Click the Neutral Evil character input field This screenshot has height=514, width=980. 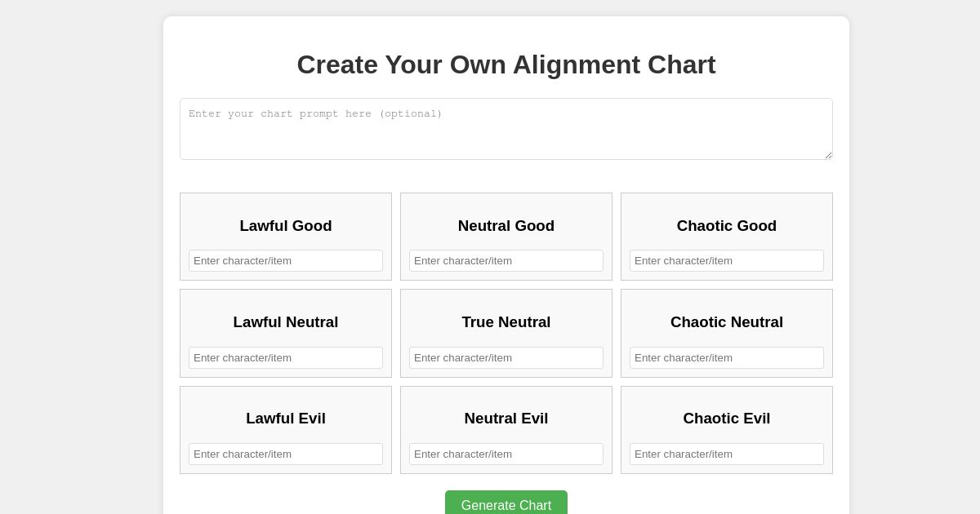[506, 454]
